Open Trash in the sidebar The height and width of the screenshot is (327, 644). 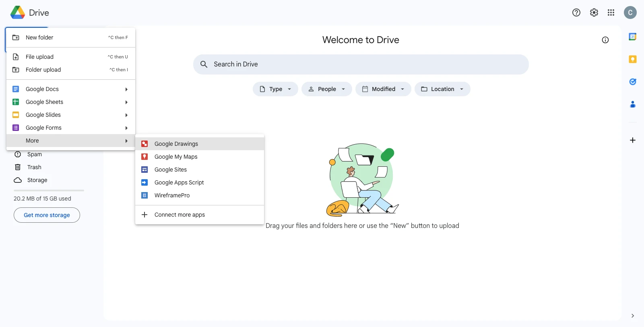click(x=34, y=167)
